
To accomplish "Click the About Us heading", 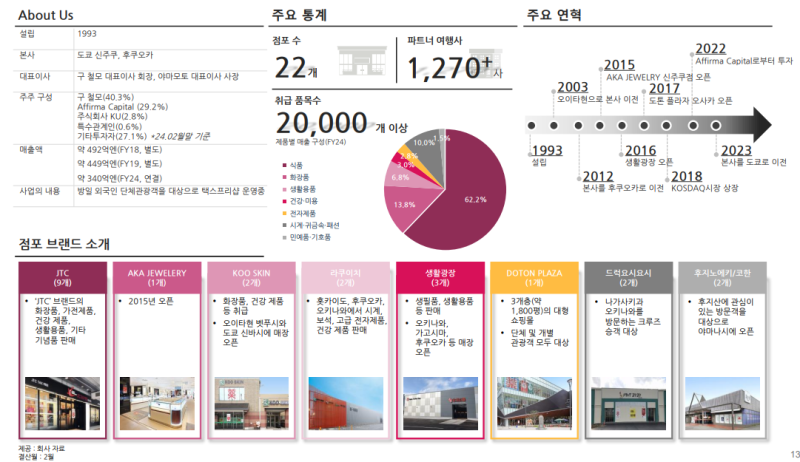I will (44, 15).
